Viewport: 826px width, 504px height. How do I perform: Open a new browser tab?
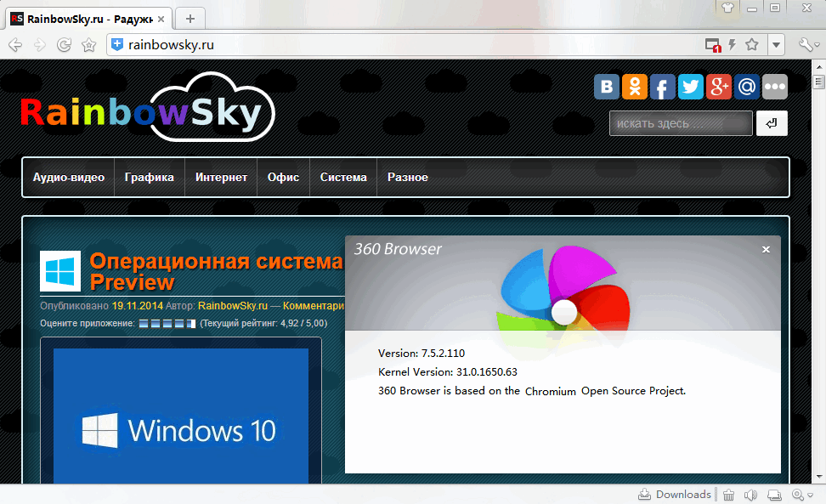coord(190,19)
